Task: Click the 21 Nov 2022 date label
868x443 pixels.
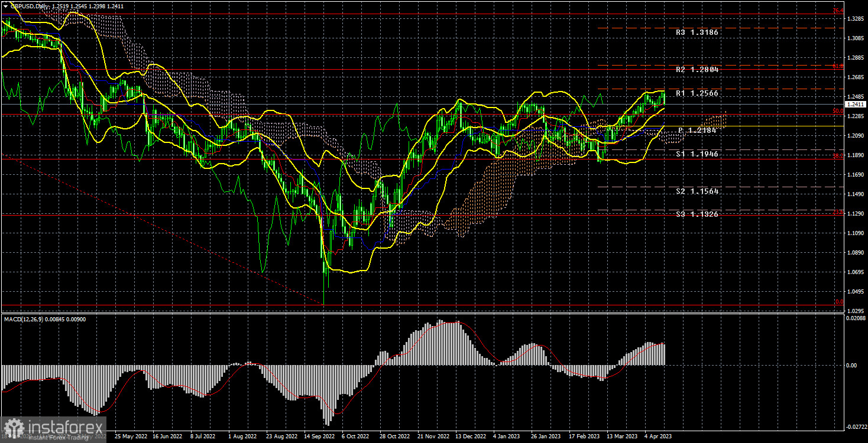Action: coord(433,437)
